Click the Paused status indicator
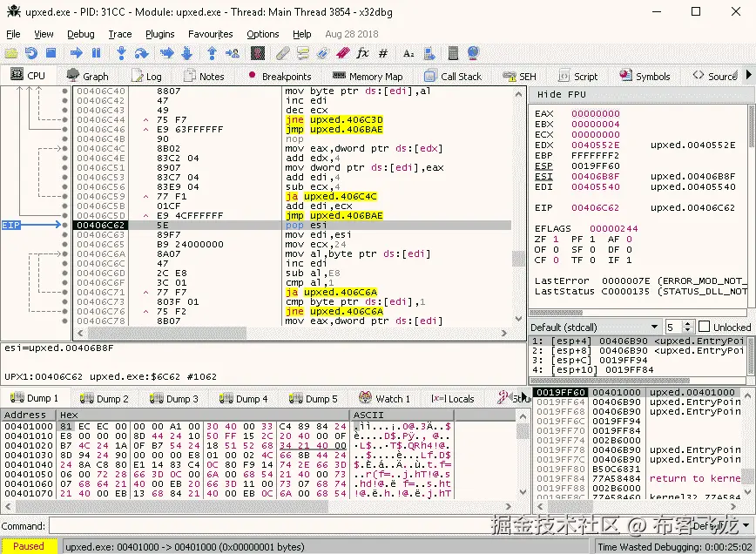 (29, 546)
